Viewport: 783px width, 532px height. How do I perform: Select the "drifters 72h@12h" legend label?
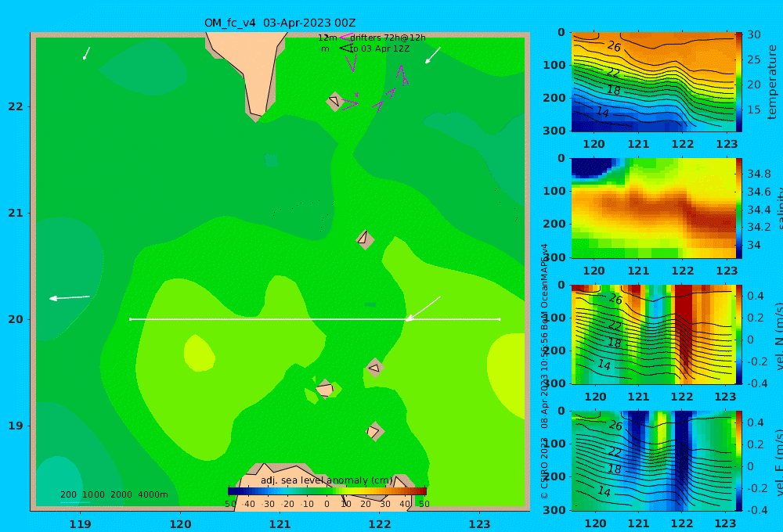388,38
